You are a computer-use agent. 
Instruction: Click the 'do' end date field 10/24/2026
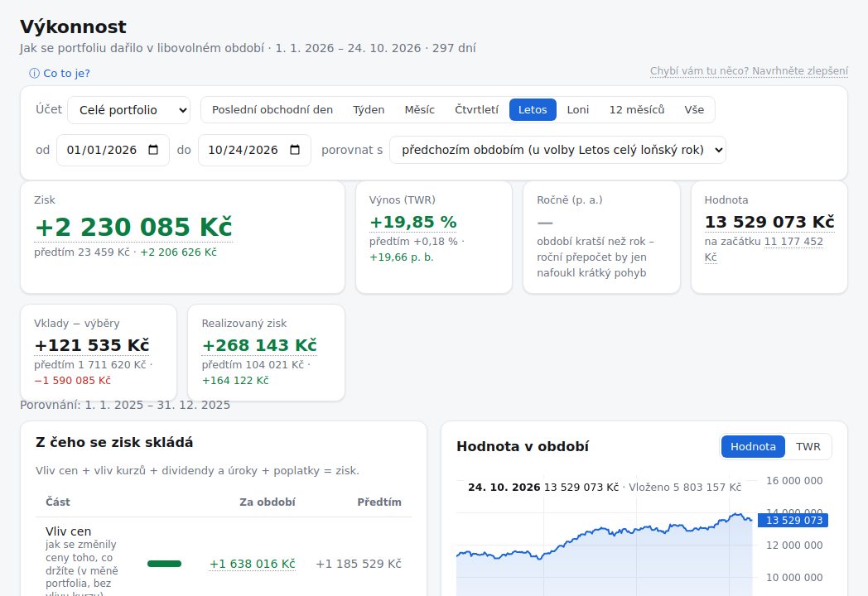click(254, 150)
